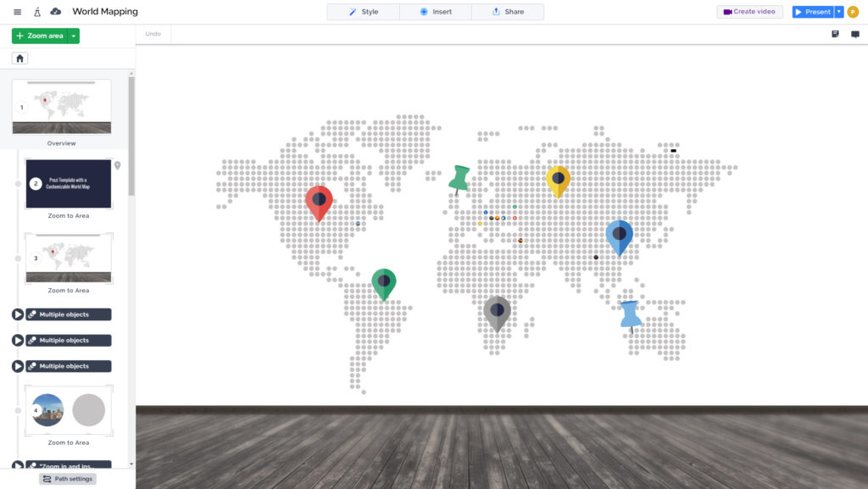The image size is (868, 489).
Task: Play the topmost Multiple objects animation
Action: click(18, 314)
